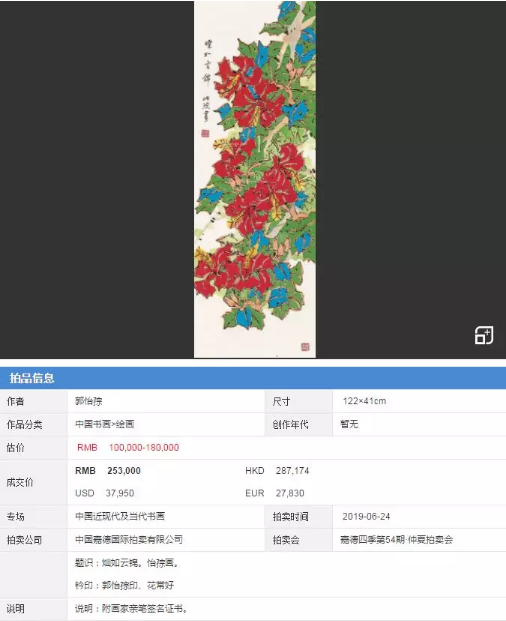Select inscription text 灿如云锦。怡孮画。
506x621 pixels.
point(141,563)
